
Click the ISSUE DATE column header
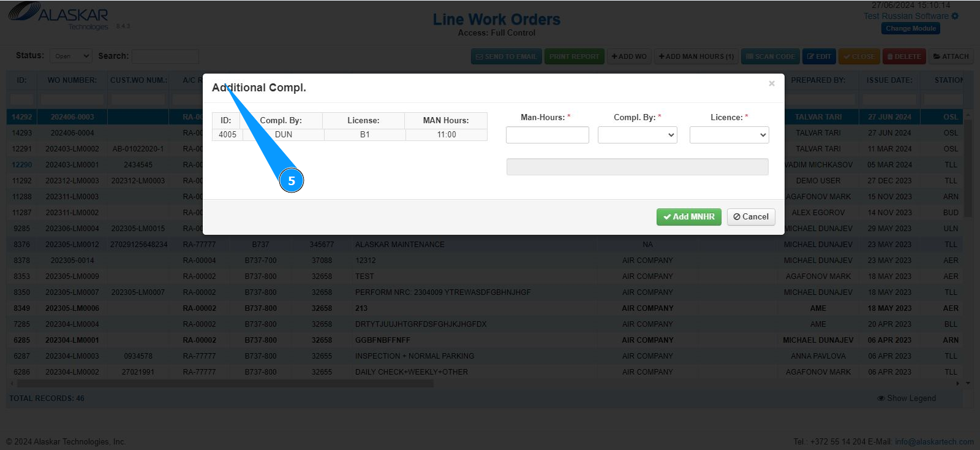[889, 80]
